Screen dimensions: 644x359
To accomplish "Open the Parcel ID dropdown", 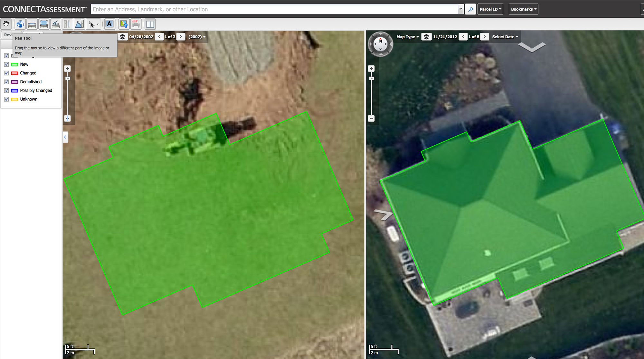I will [x=490, y=9].
